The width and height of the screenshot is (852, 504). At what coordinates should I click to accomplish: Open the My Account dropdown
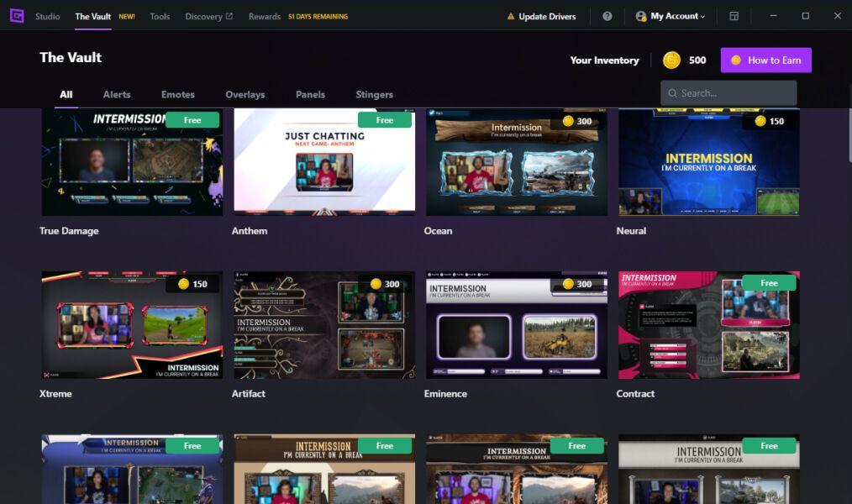(671, 16)
